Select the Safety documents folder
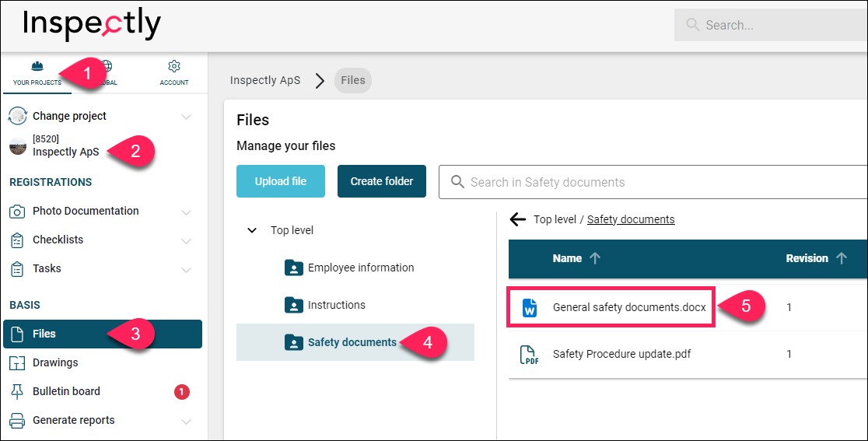This screenshot has width=868, height=441. point(355,342)
